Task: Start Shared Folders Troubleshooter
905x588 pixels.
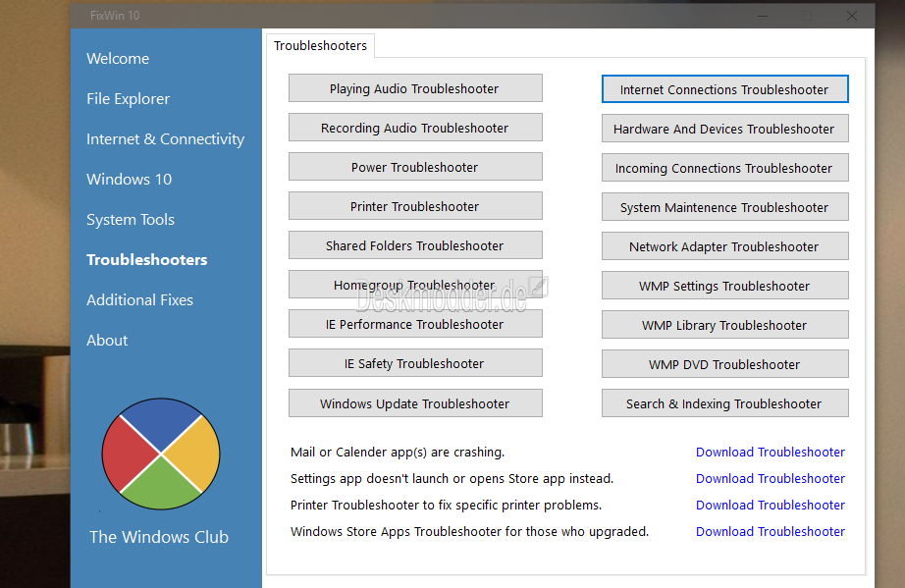Action: coord(415,245)
